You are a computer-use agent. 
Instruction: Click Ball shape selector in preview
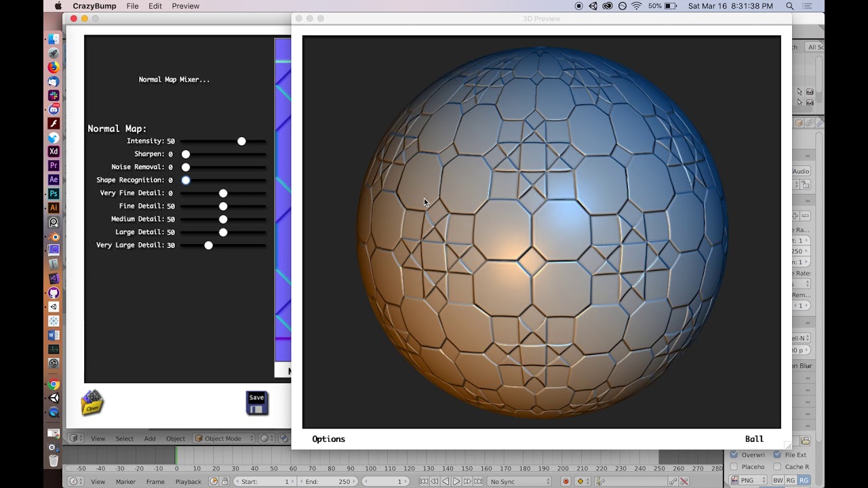pos(754,439)
